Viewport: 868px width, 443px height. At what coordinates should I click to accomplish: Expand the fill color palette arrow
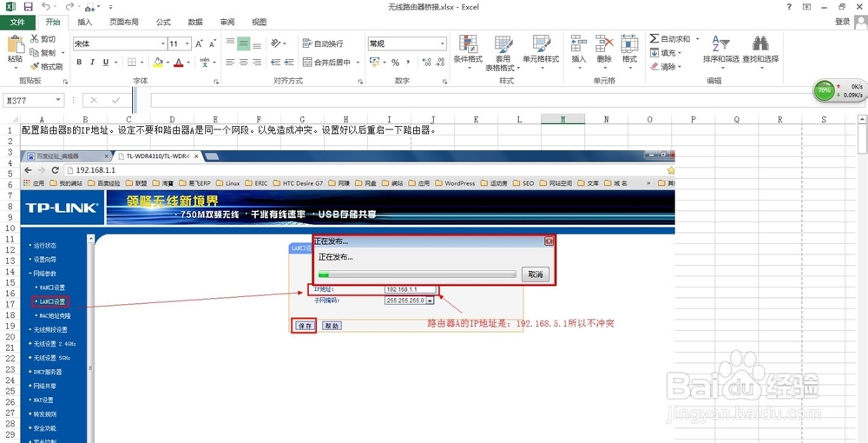click(168, 62)
